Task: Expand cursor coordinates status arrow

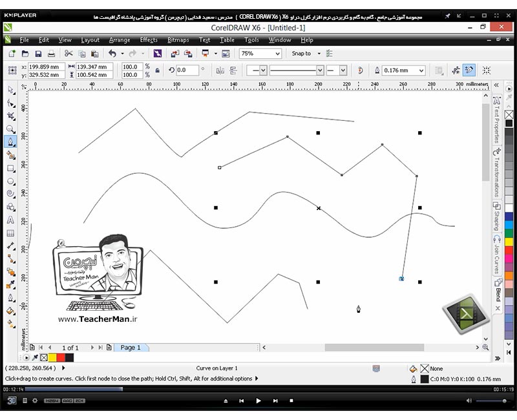Action: (63, 368)
